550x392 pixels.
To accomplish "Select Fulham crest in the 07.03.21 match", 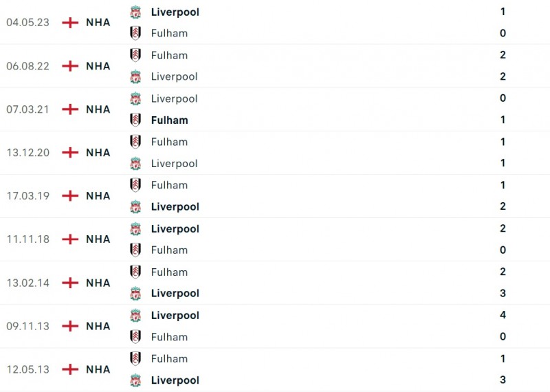I will (x=135, y=120).
